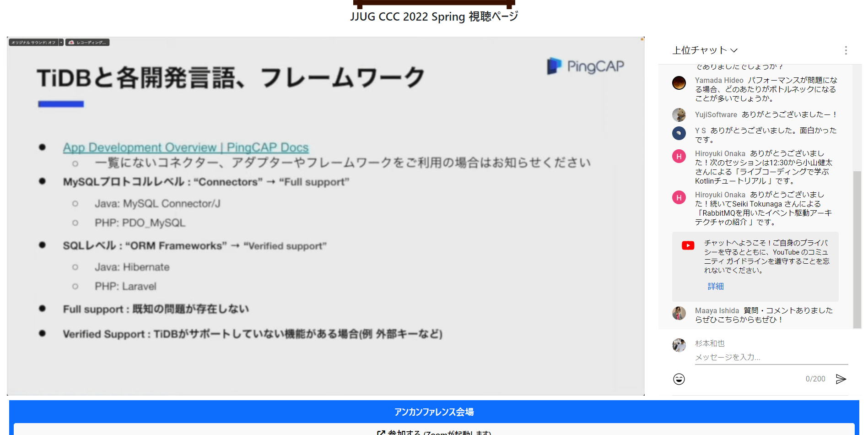This screenshot has height=435, width=868.
Task: Focus the メッセージを入力 chat field
Action: (771, 357)
